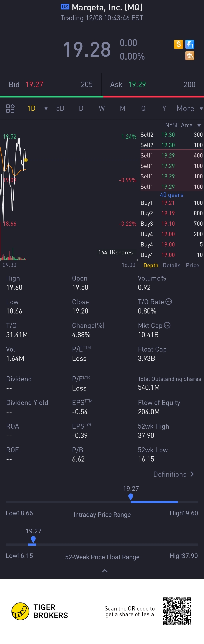This screenshot has width=204, height=644.
Task: Tap the 40 gears depth link
Action: coord(172,195)
